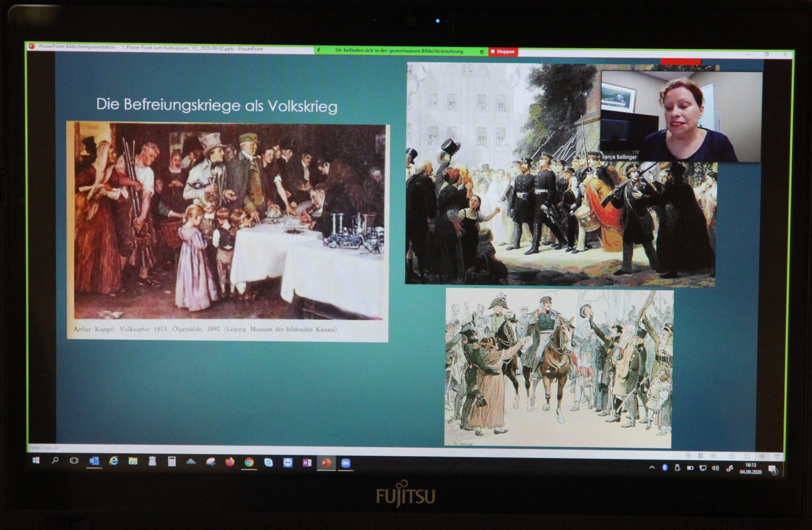
Task: Open the Zoom app in taskbar
Action: pos(346,463)
